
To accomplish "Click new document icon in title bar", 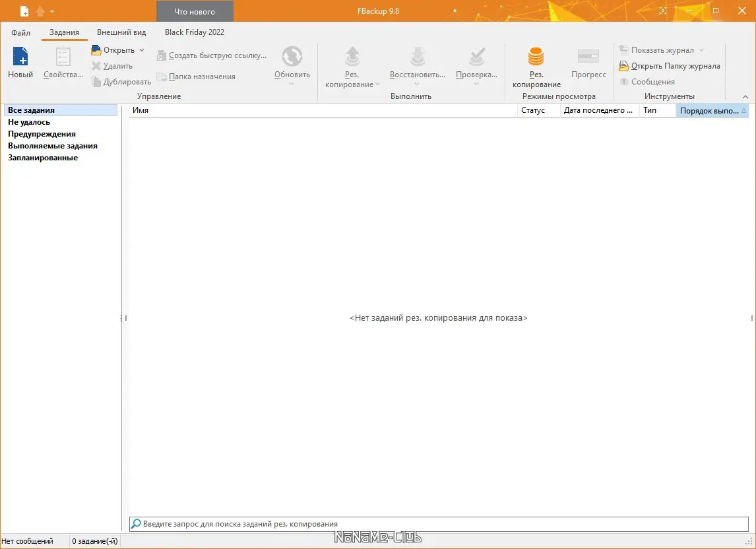I will tap(24, 11).
